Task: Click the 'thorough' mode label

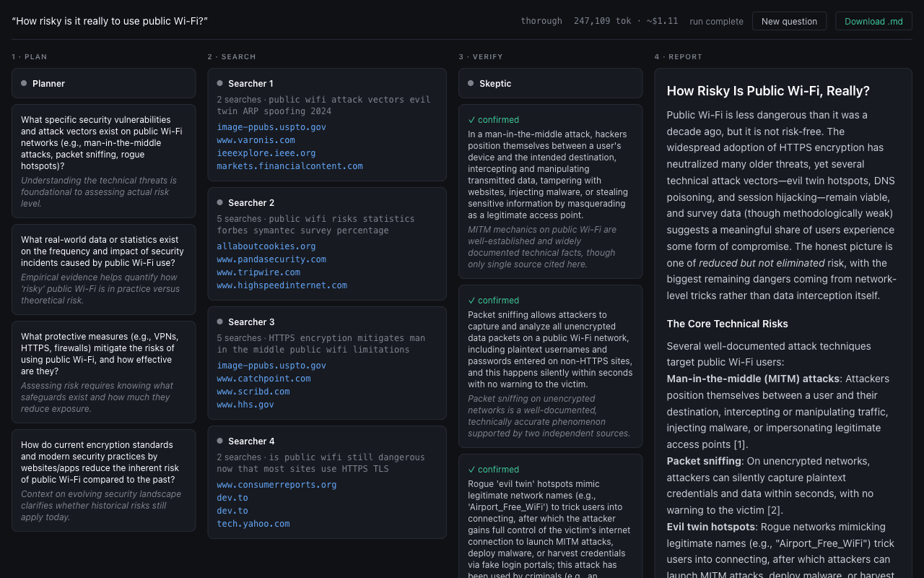Action: coord(541,21)
